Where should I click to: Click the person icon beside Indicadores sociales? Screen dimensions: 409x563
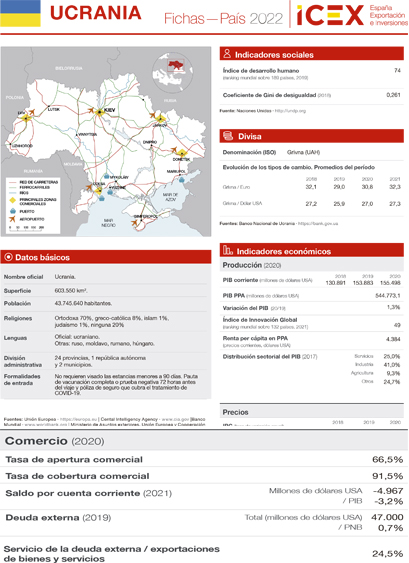coord(227,54)
